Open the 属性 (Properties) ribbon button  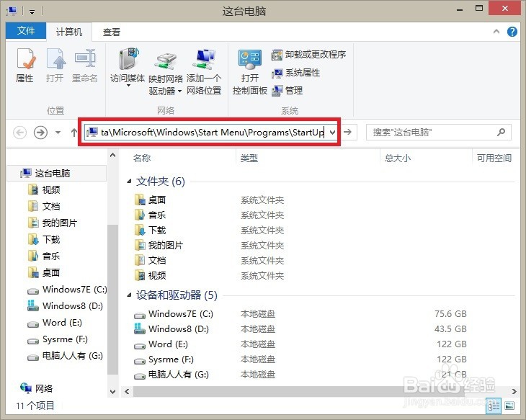click(24, 66)
